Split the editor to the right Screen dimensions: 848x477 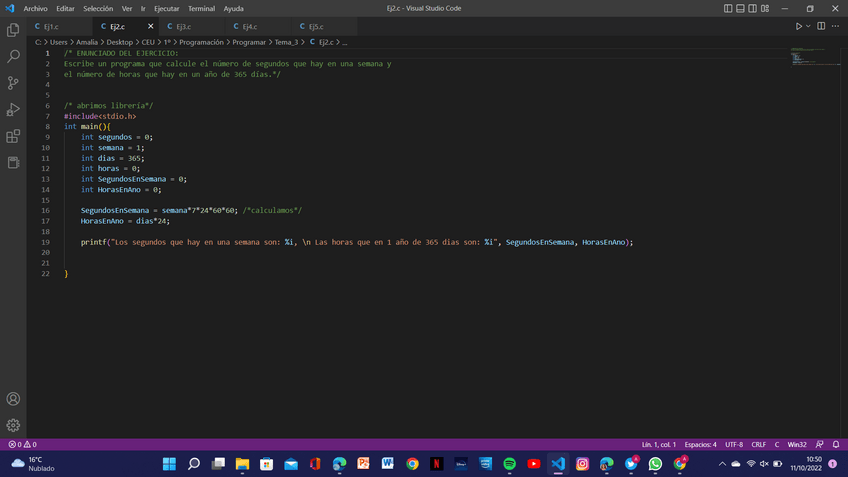[821, 26]
